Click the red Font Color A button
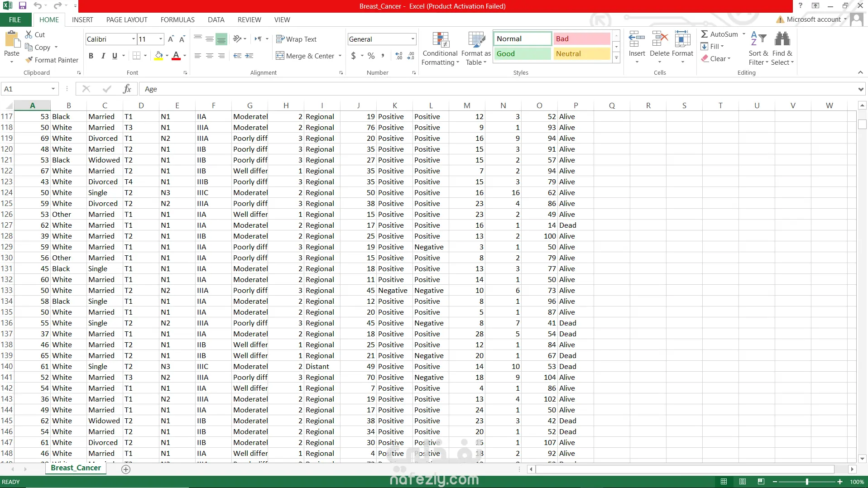The image size is (868, 488). (176, 56)
